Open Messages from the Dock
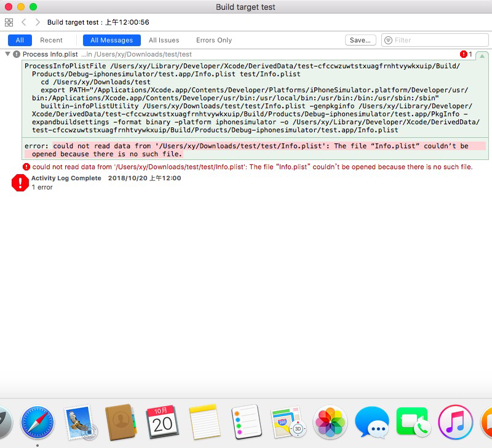Viewport: 492px width, 448px height. [372, 422]
